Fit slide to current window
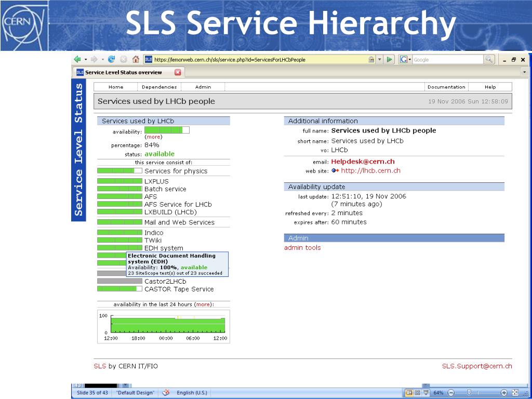Screen dimensions: 532x399 515,393
